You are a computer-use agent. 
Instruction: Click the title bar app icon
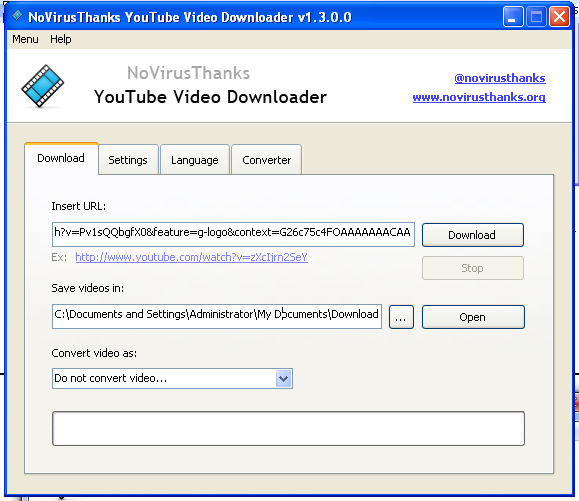pyautogui.click(x=17, y=16)
